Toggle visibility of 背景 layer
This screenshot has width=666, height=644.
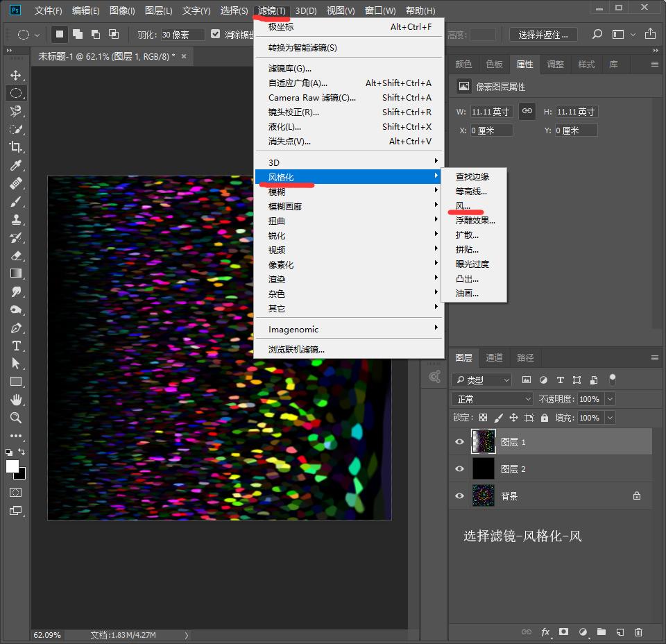459,496
